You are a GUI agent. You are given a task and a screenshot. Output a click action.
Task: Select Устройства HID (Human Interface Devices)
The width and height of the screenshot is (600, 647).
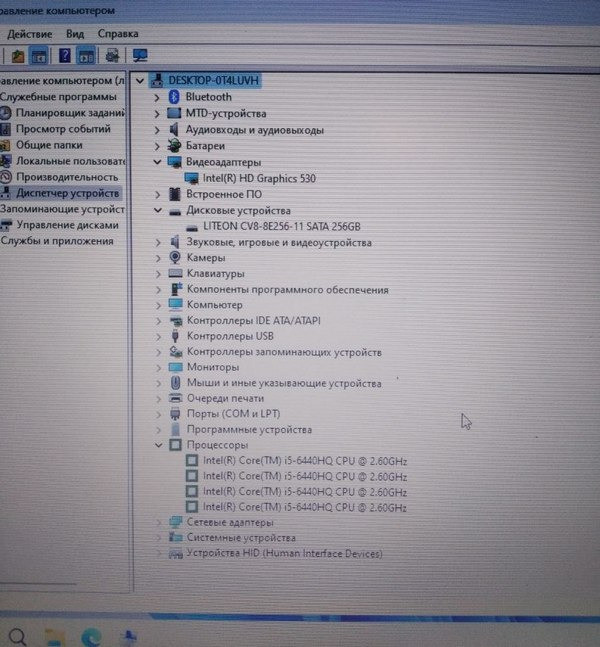click(284, 553)
